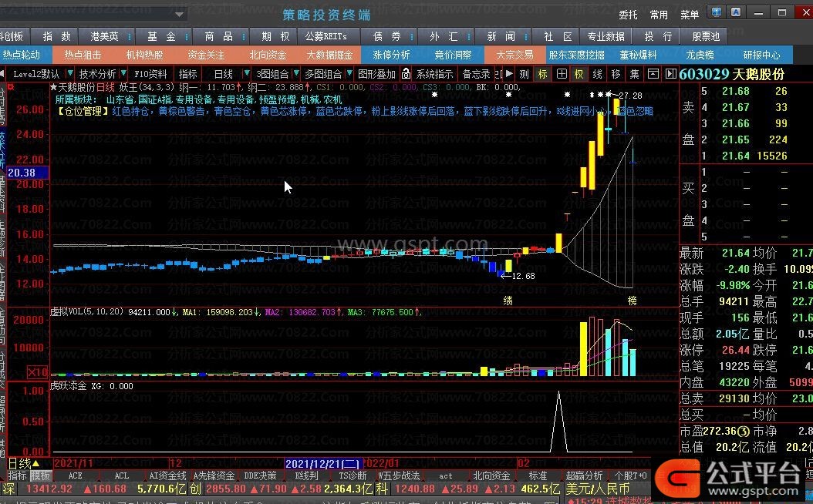Open the F10资料 toolbar button
Screen dimensions: 813x504
pyautogui.click(x=150, y=74)
